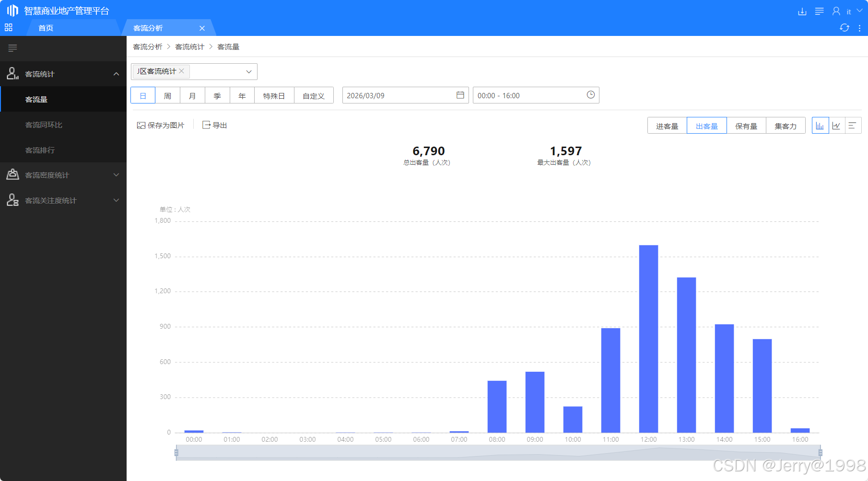Select the 特殊日 period option
The height and width of the screenshot is (481, 868).
pos(274,95)
